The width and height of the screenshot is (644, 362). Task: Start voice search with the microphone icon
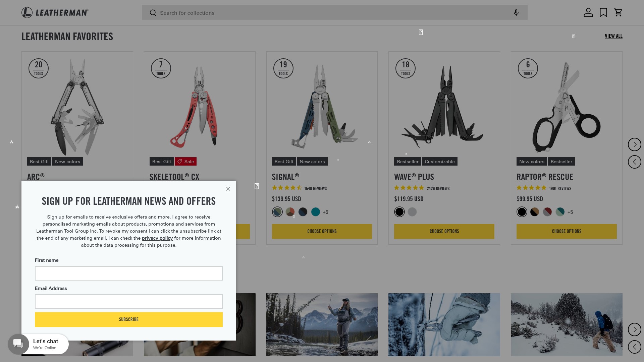coord(516,13)
